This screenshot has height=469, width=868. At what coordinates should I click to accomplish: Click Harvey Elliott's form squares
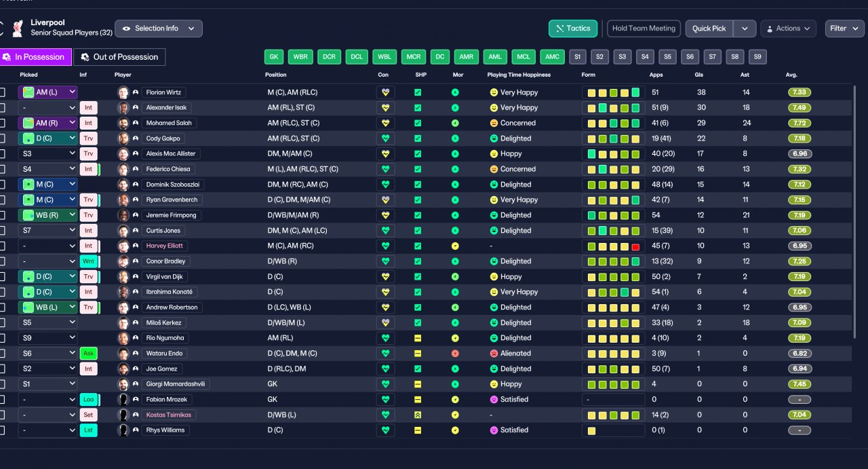[614, 246]
